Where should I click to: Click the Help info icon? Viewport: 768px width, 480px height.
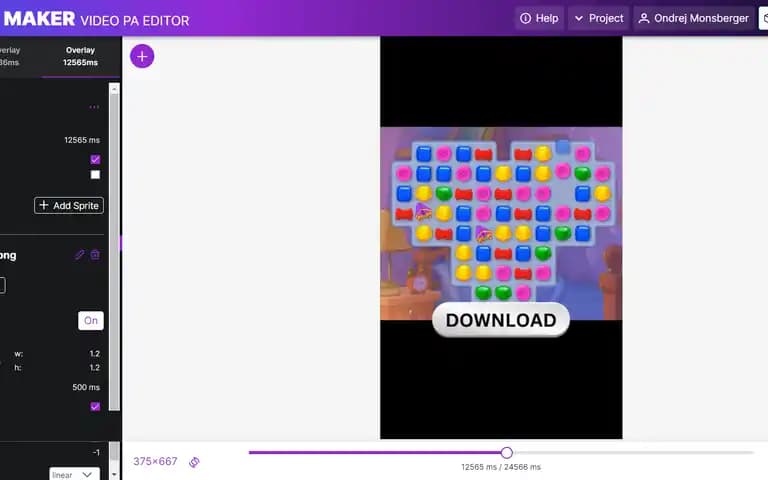pyautogui.click(x=525, y=19)
